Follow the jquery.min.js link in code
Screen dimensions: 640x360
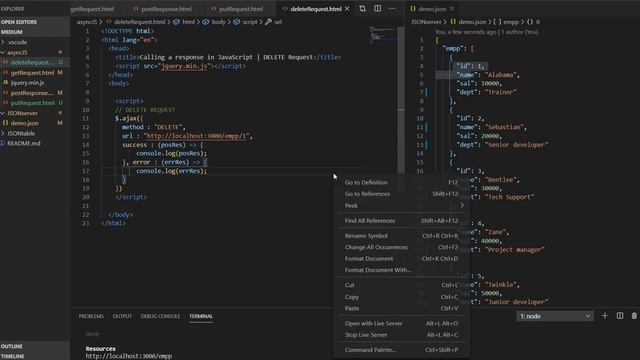pyautogui.click(x=184, y=66)
